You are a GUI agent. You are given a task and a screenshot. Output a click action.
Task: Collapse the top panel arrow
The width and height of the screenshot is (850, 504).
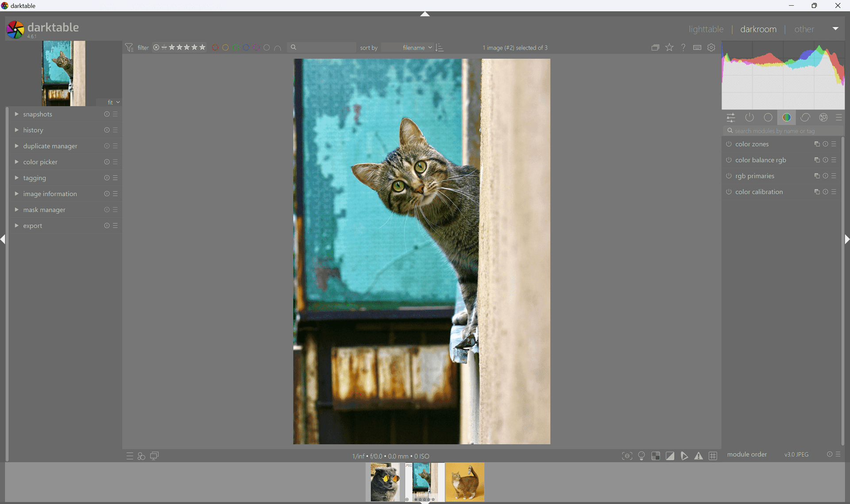pyautogui.click(x=425, y=14)
